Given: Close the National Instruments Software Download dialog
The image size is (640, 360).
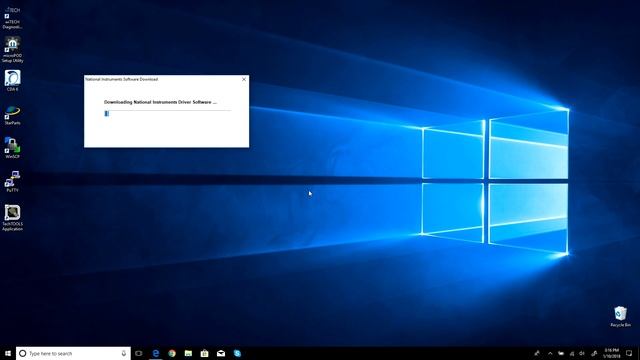Looking at the screenshot, I should click(x=244, y=79).
